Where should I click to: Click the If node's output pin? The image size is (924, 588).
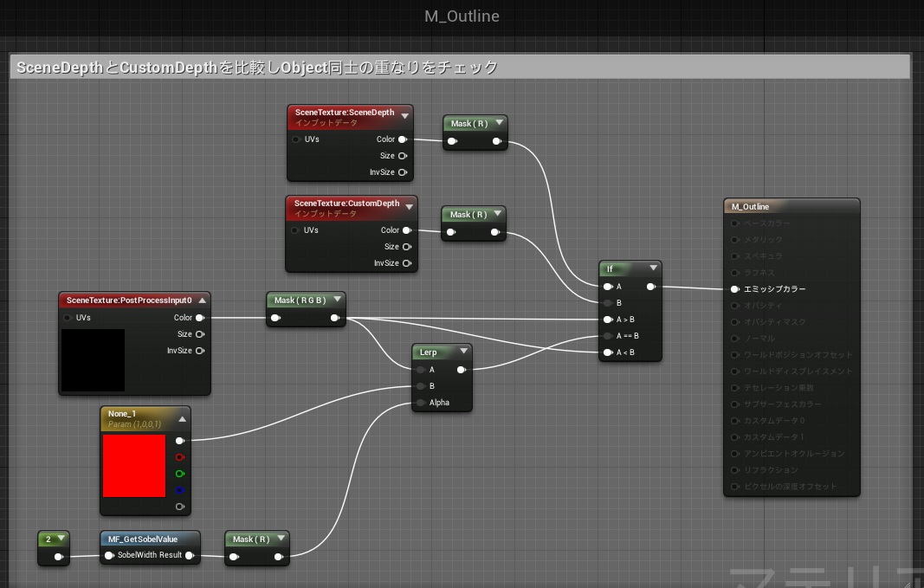pos(651,285)
